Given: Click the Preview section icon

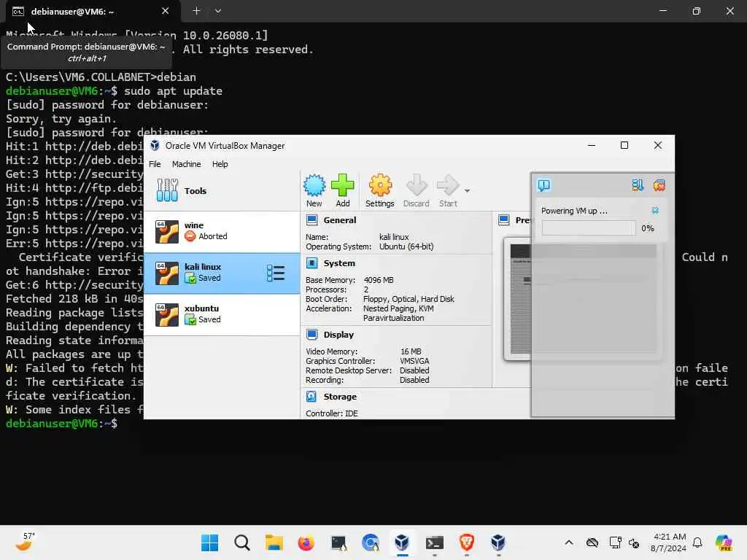Looking at the screenshot, I should pyautogui.click(x=503, y=220).
